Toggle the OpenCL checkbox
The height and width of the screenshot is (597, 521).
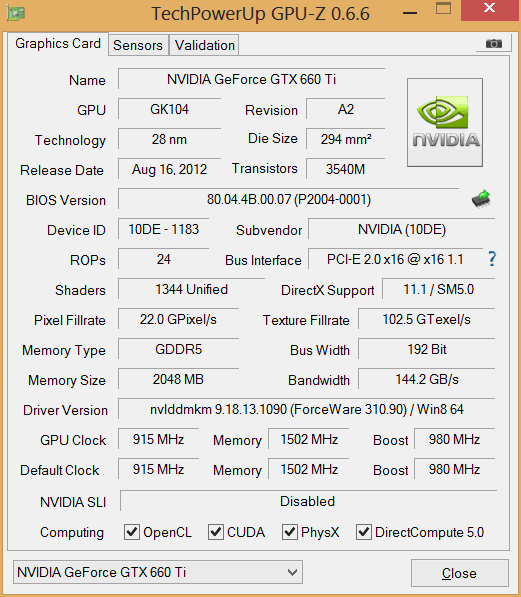tap(132, 532)
